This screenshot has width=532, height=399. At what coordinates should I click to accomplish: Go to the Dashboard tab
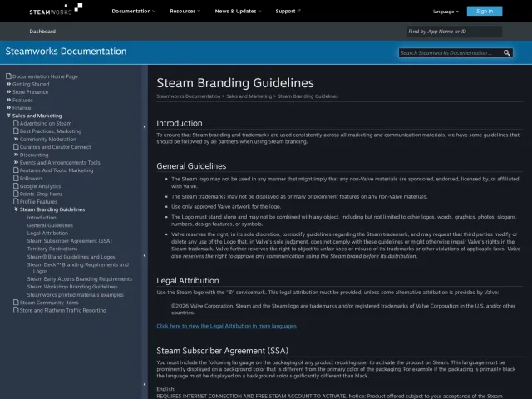coord(42,32)
